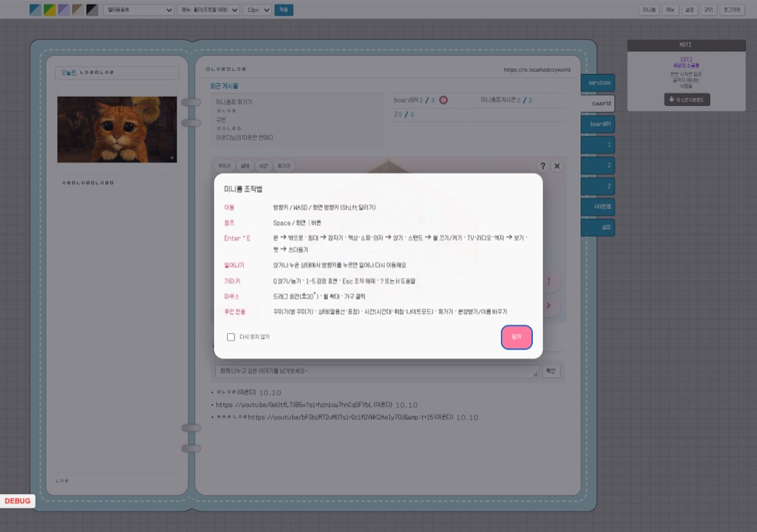The image size is (757, 532).
Task: Select the blue theme color swatch
Action: coord(36,10)
